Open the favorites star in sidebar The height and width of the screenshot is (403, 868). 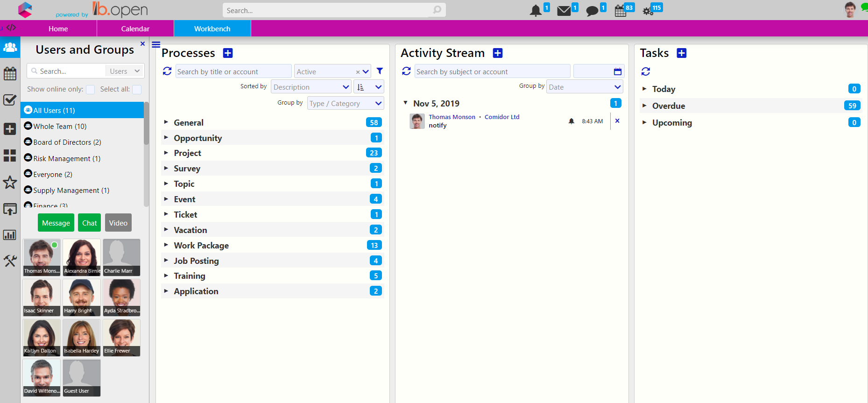[10, 182]
